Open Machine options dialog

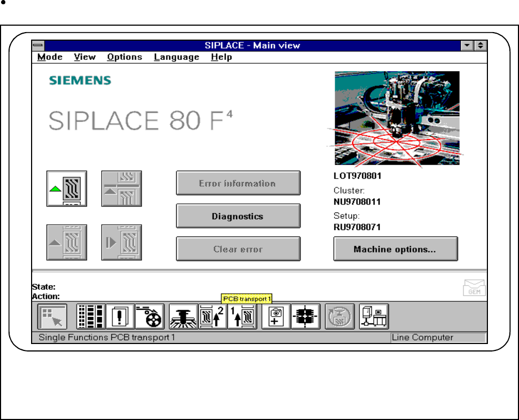pyautogui.click(x=395, y=249)
